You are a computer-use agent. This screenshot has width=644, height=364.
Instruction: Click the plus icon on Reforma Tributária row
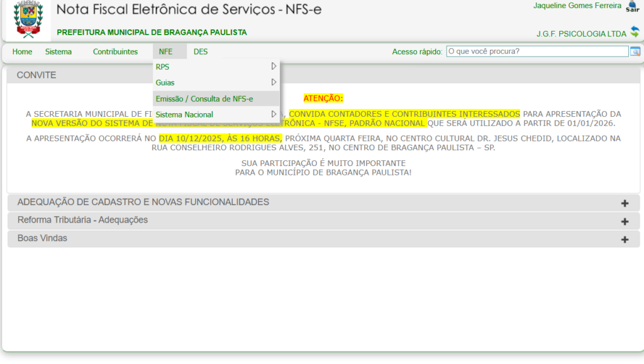click(x=625, y=221)
